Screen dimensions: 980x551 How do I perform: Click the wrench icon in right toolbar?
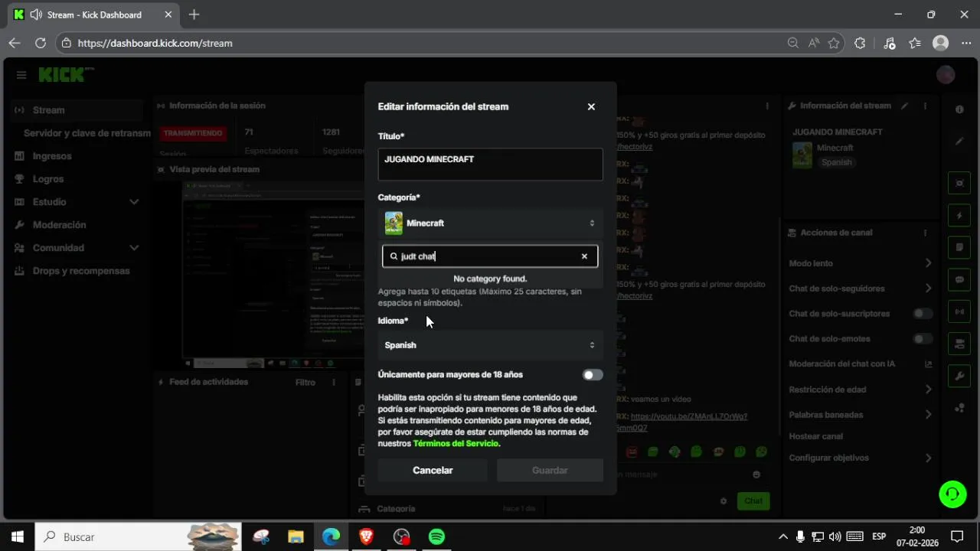click(x=959, y=376)
